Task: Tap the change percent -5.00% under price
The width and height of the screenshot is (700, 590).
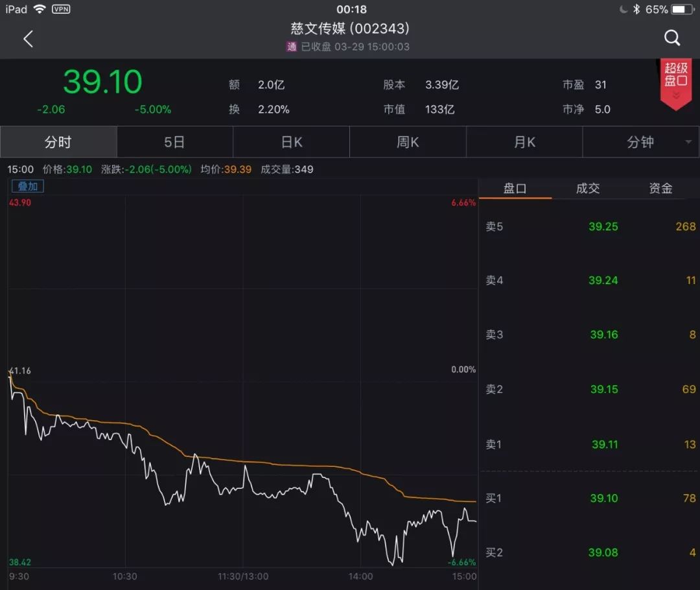Action: [x=153, y=110]
